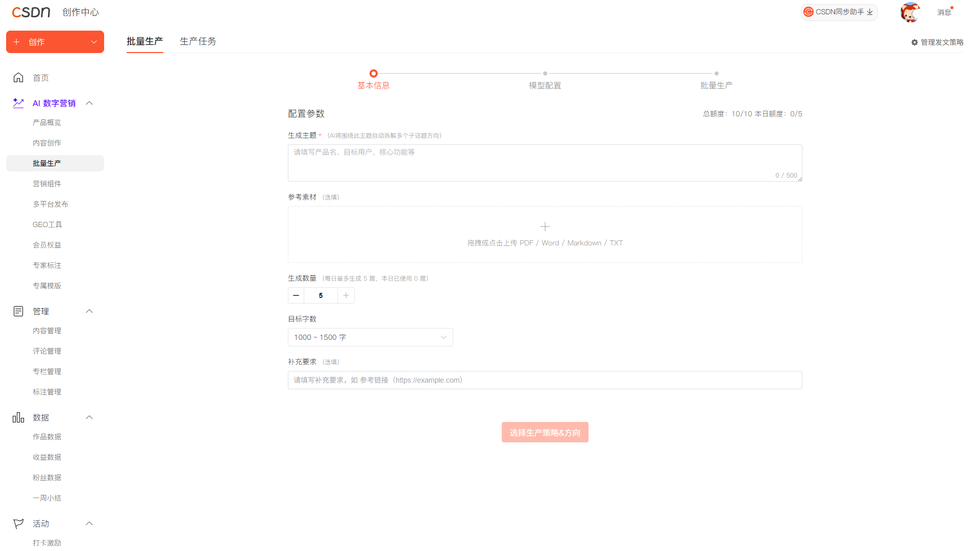Click the 活动 flag icon

pos(18,523)
